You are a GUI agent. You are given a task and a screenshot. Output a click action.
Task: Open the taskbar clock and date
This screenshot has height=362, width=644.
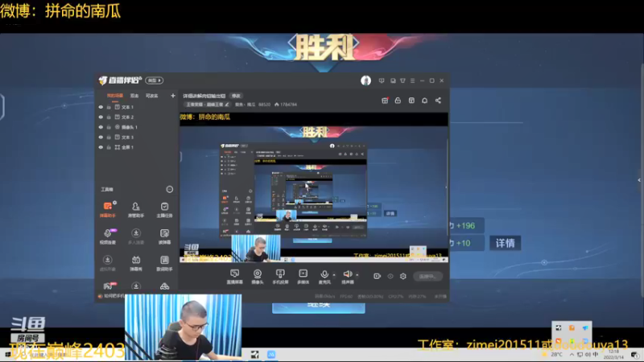tap(613, 355)
